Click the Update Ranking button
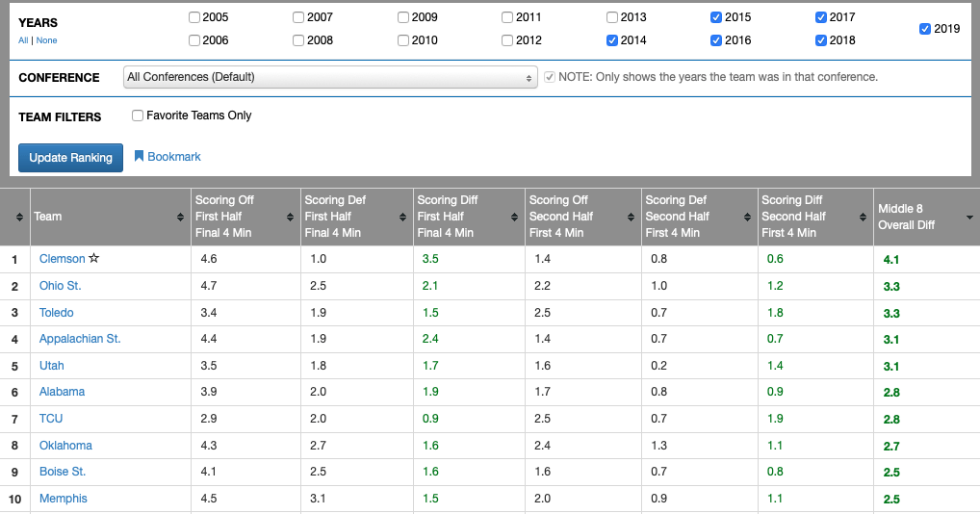980x514 pixels. (70, 158)
